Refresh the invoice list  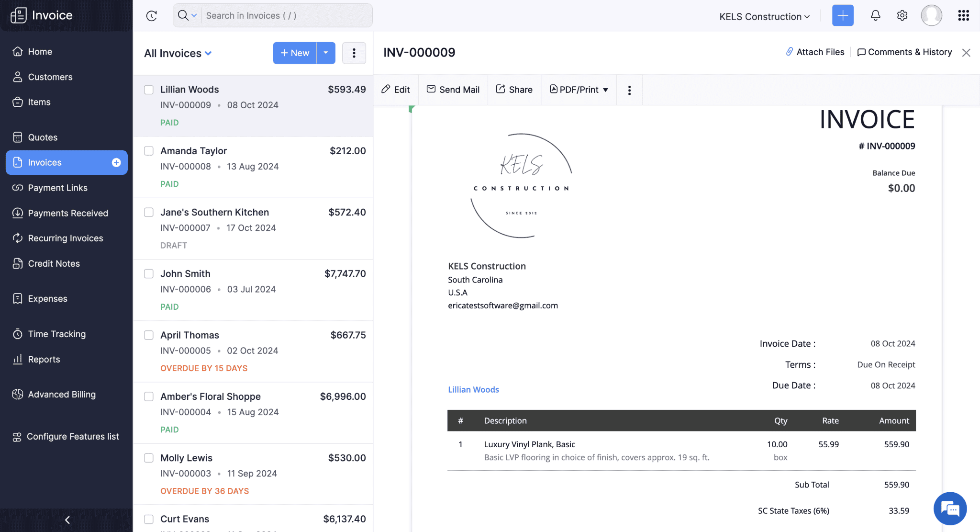151,15
